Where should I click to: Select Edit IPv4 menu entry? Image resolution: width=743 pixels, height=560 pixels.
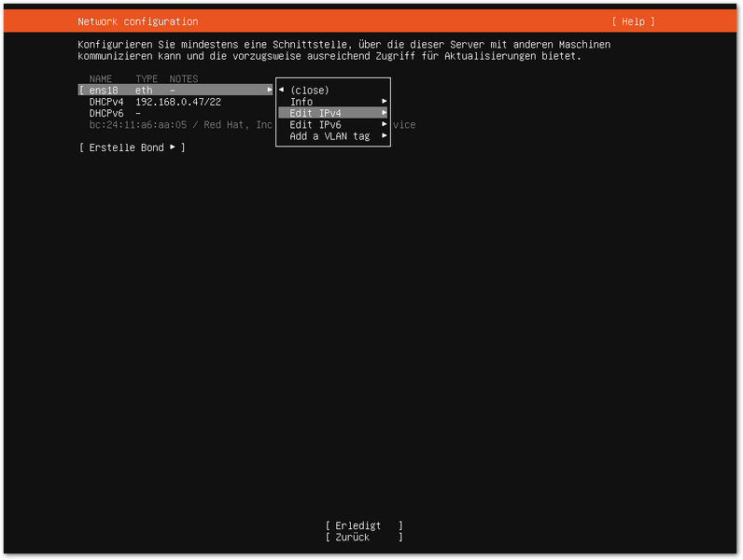pos(333,113)
